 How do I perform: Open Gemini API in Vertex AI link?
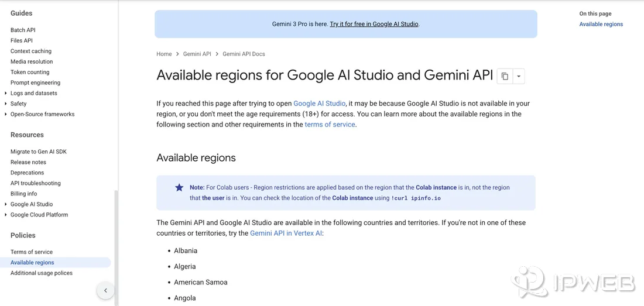click(286, 233)
